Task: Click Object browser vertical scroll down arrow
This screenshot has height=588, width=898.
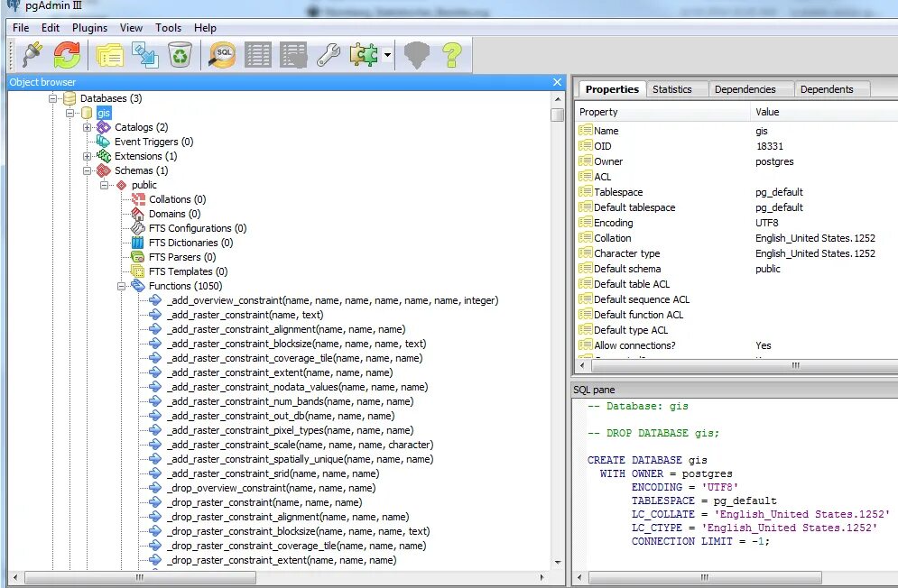Action: click(557, 562)
